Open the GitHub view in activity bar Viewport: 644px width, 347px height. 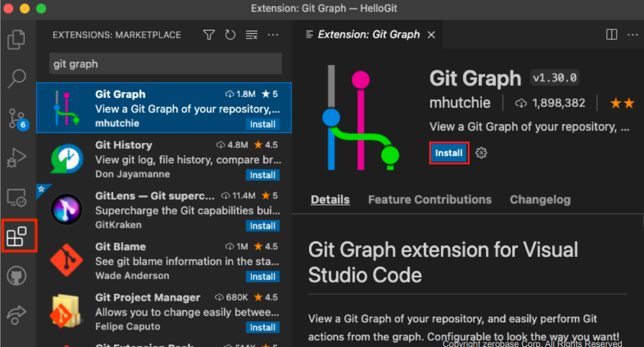point(16,276)
